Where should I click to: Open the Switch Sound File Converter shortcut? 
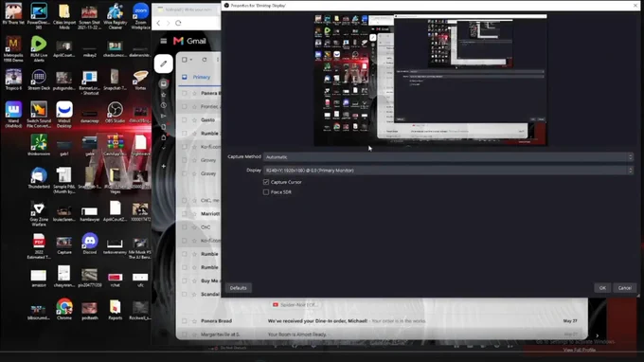pyautogui.click(x=39, y=115)
